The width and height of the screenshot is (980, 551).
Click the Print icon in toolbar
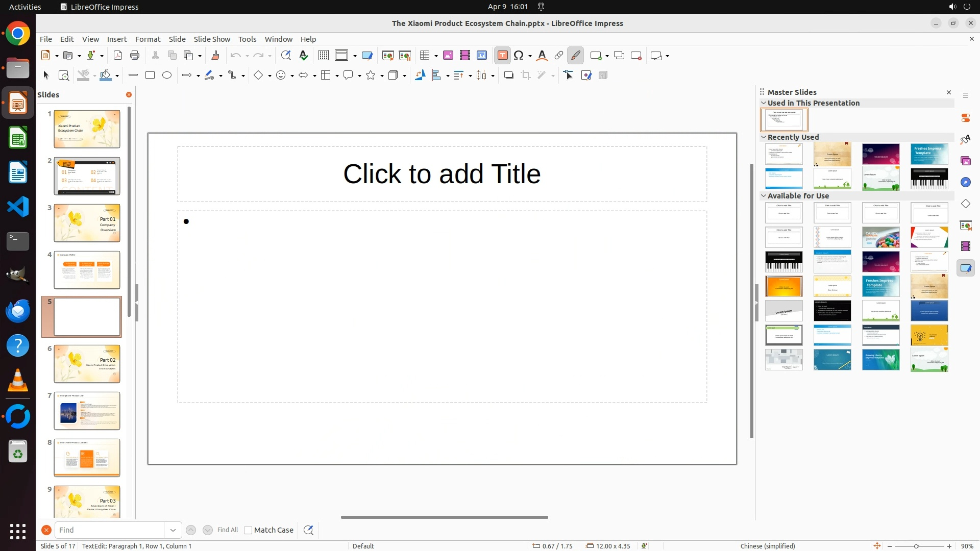coord(135,56)
